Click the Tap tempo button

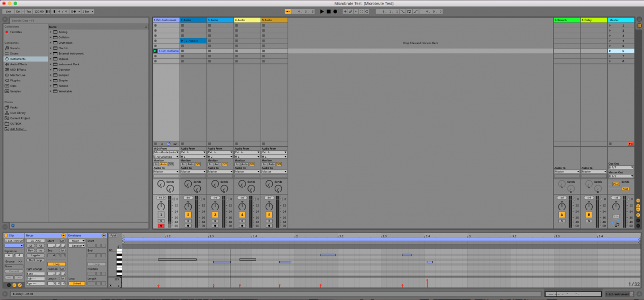pyautogui.click(x=28, y=11)
